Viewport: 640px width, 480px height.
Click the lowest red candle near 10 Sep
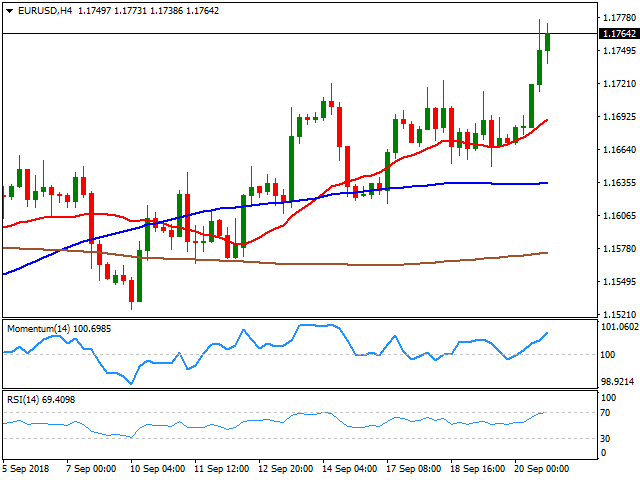(x=131, y=291)
